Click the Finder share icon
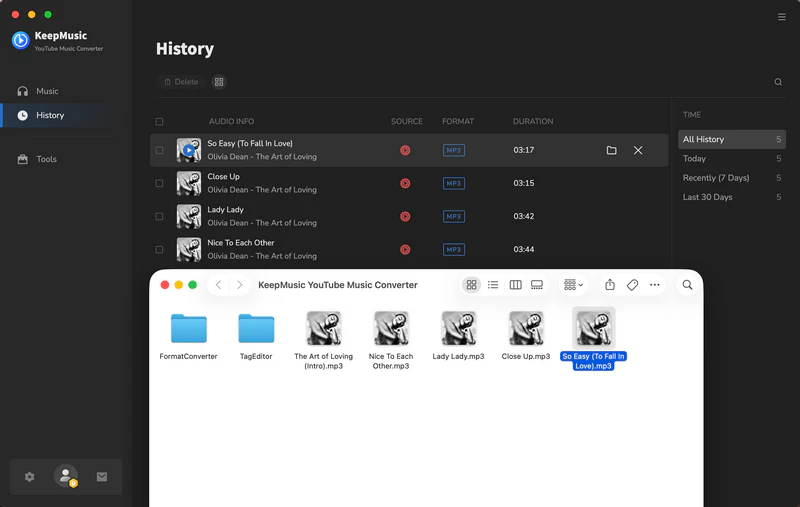The height and width of the screenshot is (507, 800). click(610, 285)
